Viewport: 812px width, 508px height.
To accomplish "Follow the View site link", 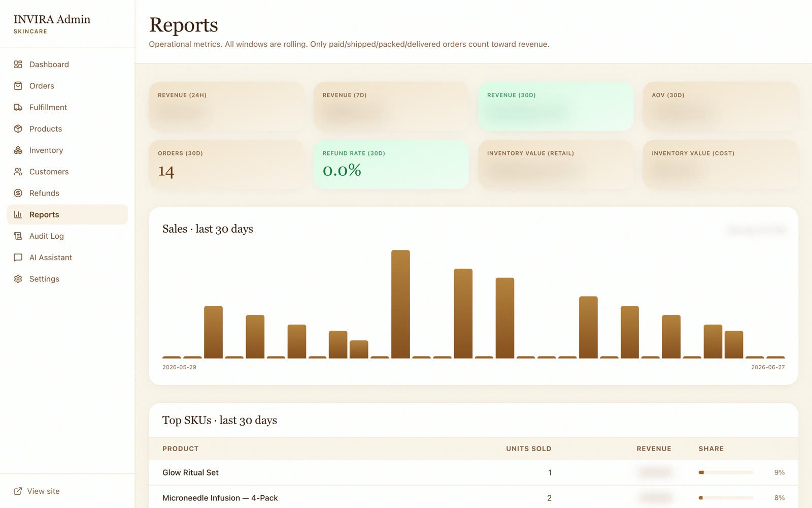I will [37, 491].
